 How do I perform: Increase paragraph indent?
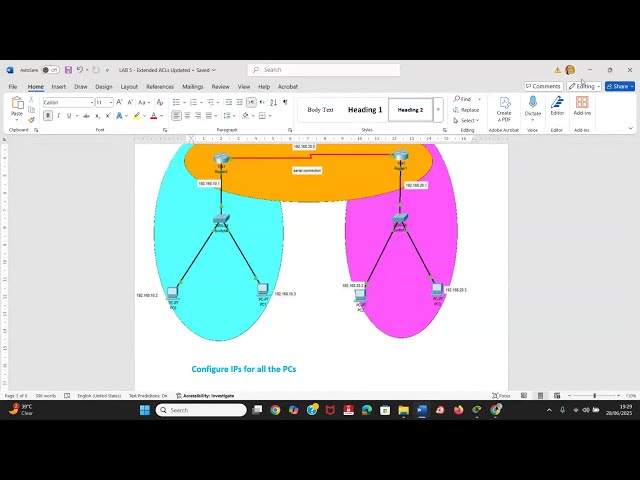pyautogui.click(x=240, y=102)
